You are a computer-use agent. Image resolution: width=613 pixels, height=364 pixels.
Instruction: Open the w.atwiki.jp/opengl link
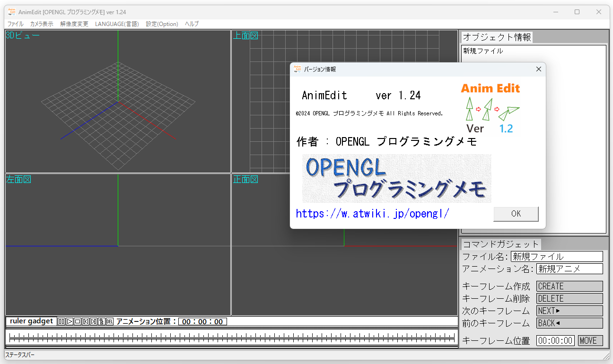(x=372, y=214)
